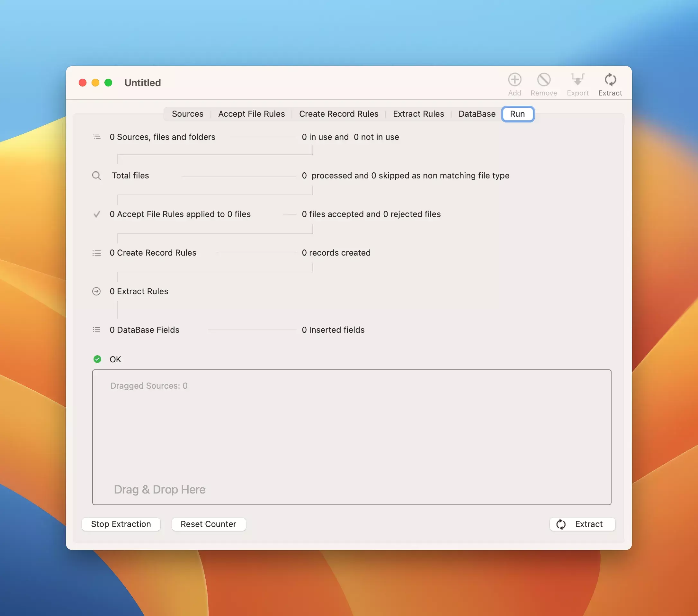Click the list icon beside DataBase Fields

pos(97,330)
